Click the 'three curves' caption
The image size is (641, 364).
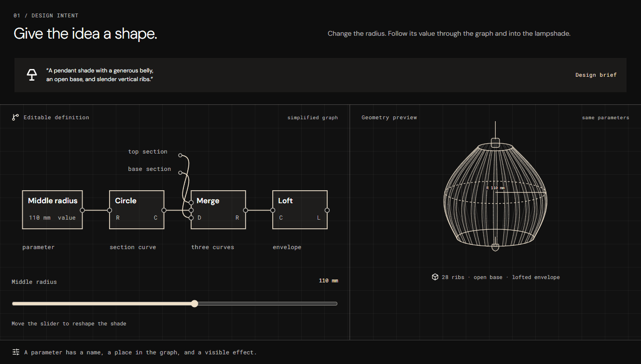tap(212, 247)
